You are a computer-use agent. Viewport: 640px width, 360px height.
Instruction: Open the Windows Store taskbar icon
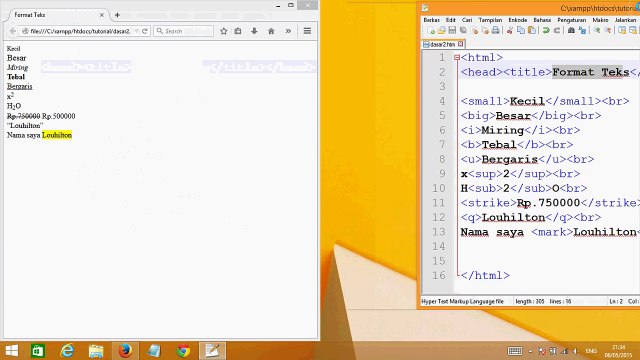pyautogui.click(x=38, y=351)
